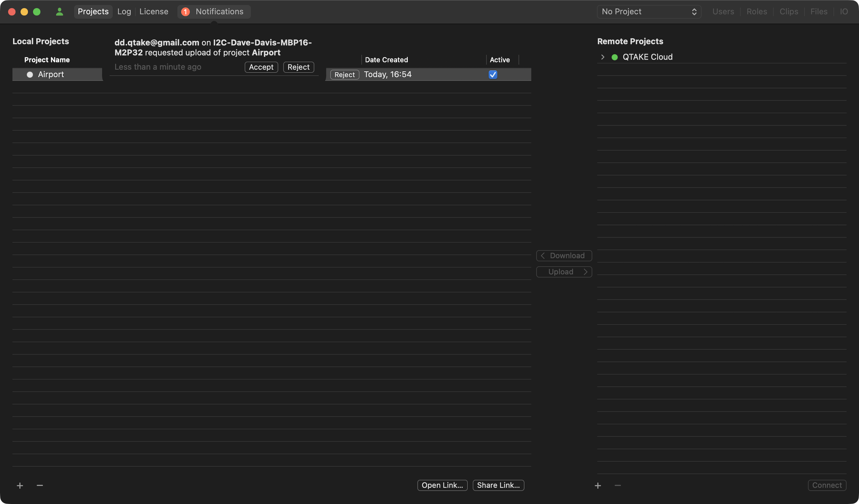Add local project with plus icon
Image resolution: width=859 pixels, height=504 pixels.
(x=20, y=485)
